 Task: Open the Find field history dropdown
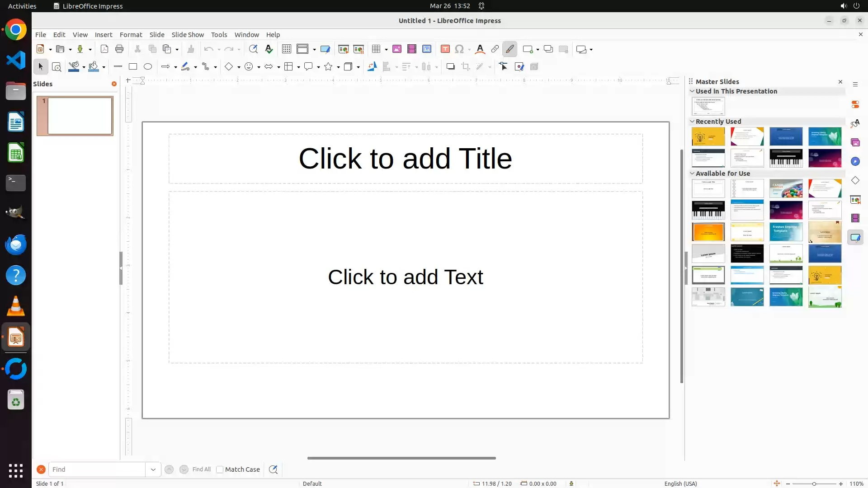(x=153, y=469)
